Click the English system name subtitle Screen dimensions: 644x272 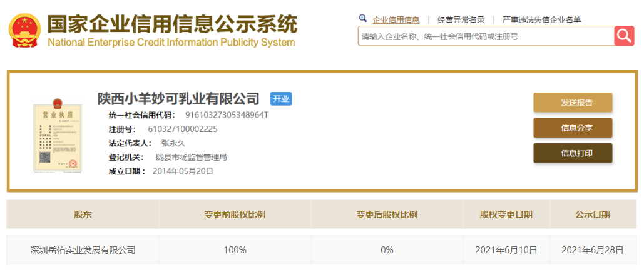171,43
